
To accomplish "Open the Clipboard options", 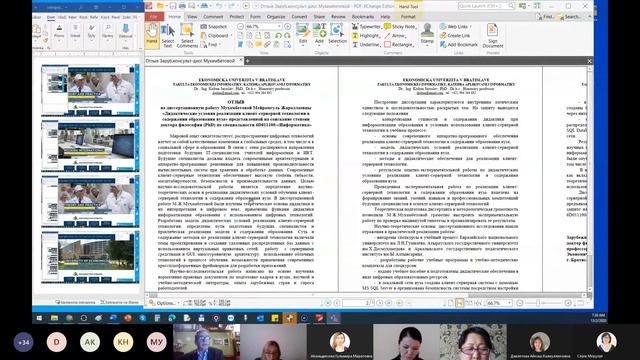I will (216, 36).
